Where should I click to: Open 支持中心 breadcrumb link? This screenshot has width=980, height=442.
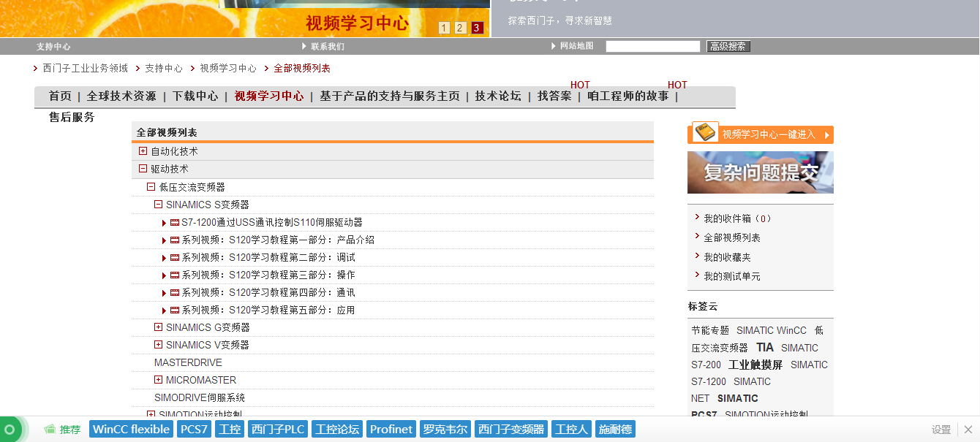pos(164,68)
